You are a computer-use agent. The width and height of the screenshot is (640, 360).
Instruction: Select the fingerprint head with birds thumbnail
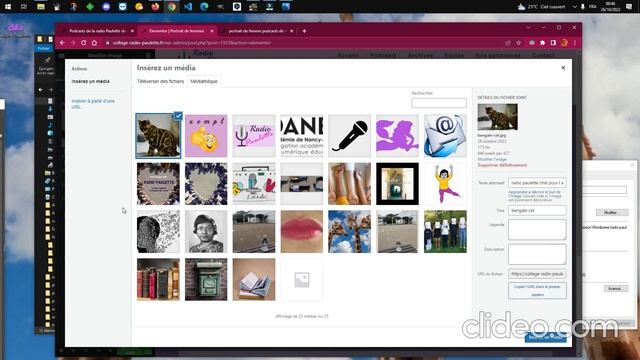158,231
